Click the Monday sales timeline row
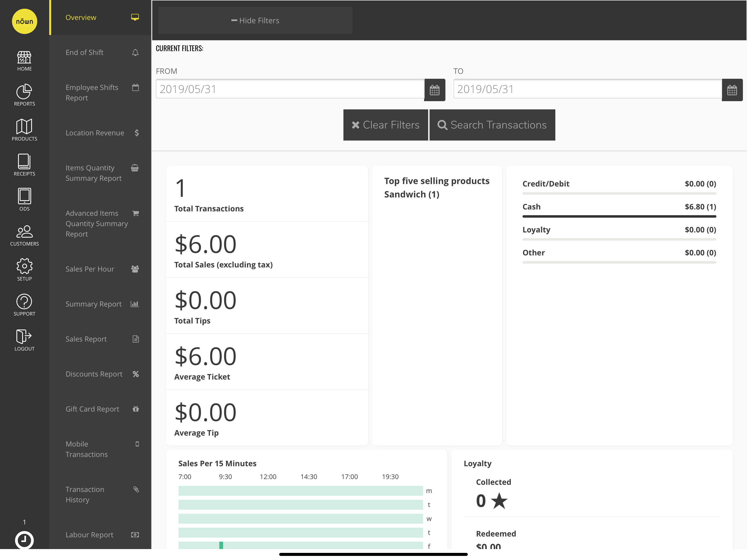The height and width of the screenshot is (560, 747). (x=300, y=491)
